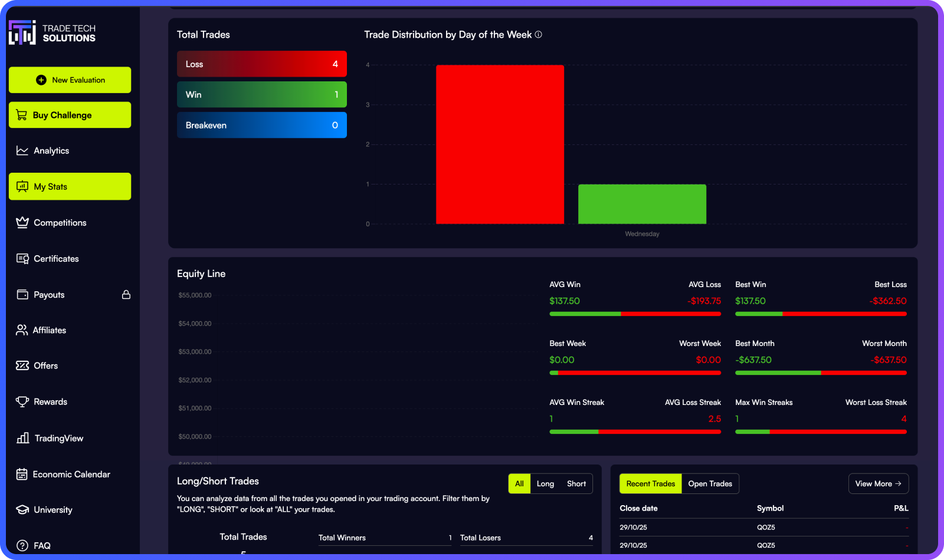
Task: Open the FAQ help icon
Action: tap(22, 545)
